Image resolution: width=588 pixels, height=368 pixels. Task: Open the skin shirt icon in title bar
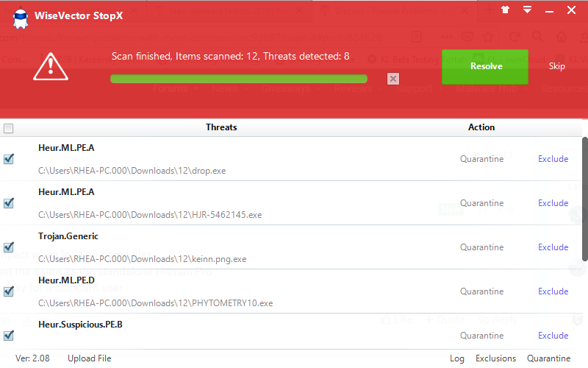[505, 10]
